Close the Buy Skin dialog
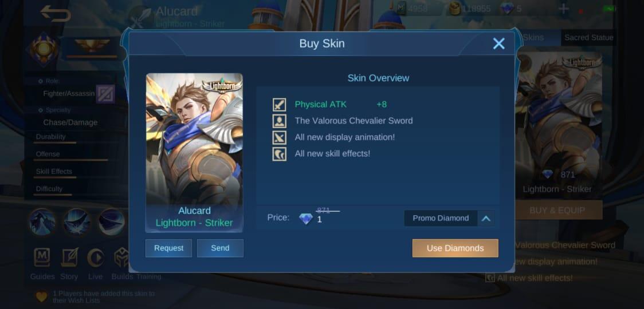 pyautogui.click(x=498, y=43)
